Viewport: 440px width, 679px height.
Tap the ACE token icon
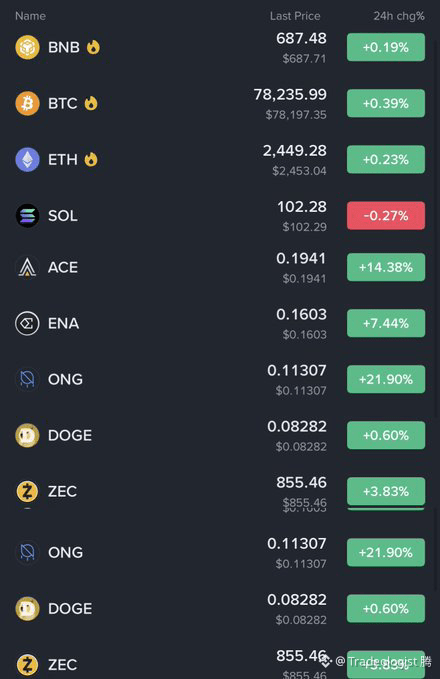pos(27,267)
